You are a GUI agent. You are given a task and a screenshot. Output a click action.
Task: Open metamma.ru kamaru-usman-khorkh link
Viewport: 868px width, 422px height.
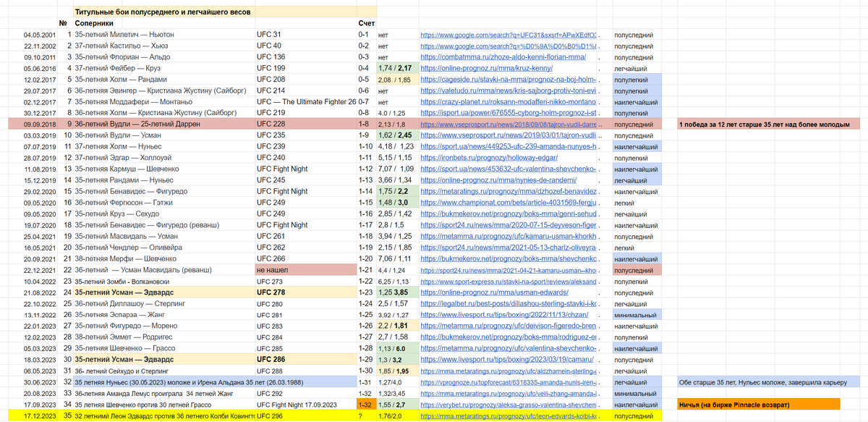click(508, 237)
